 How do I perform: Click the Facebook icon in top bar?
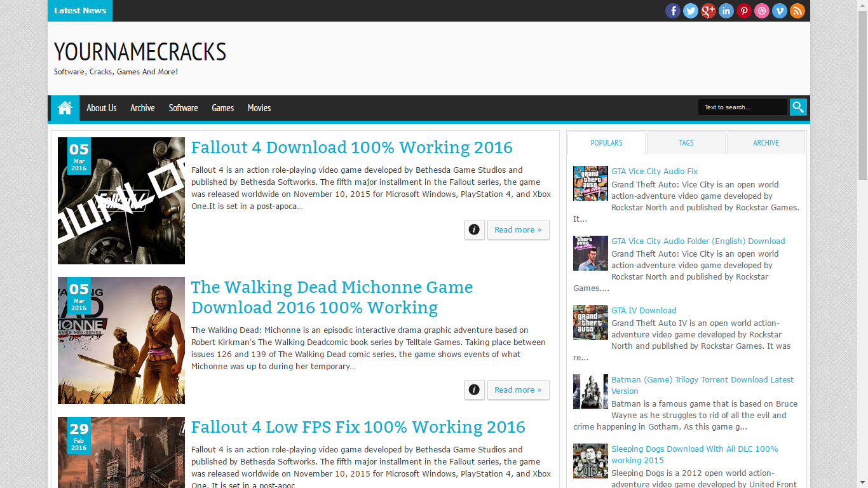tap(673, 11)
